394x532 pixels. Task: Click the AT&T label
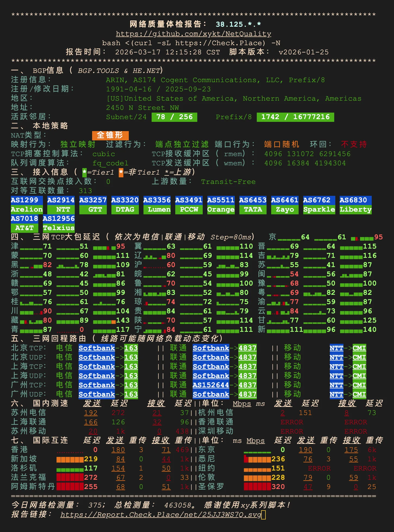[24, 228]
